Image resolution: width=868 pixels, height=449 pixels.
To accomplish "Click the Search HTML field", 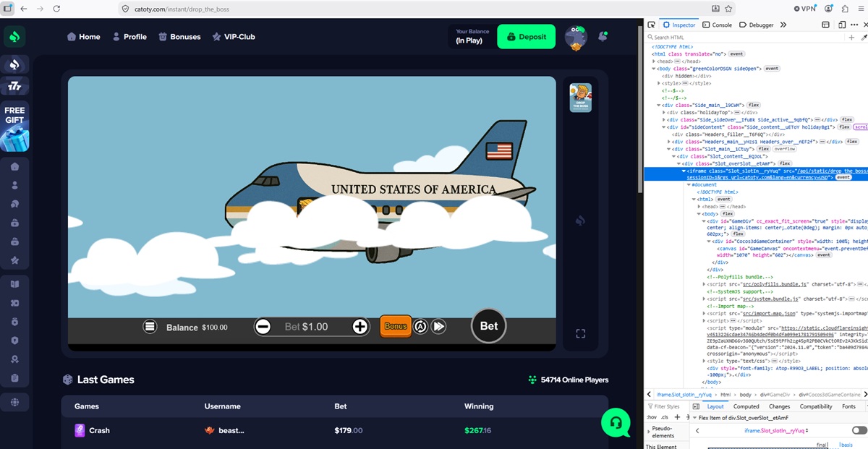I will [x=745, y=37].
